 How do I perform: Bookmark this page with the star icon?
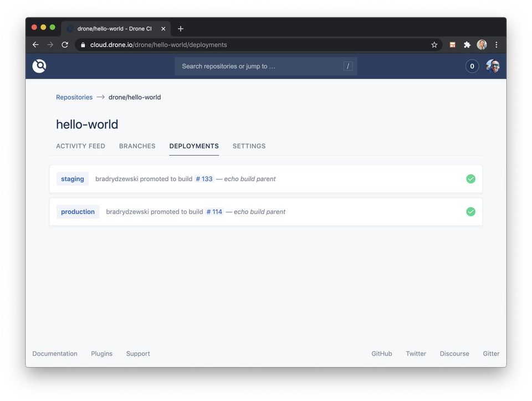(434, 45)
